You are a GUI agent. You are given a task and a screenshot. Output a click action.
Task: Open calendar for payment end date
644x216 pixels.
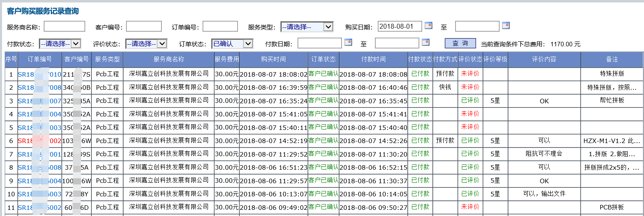(425, 42)
